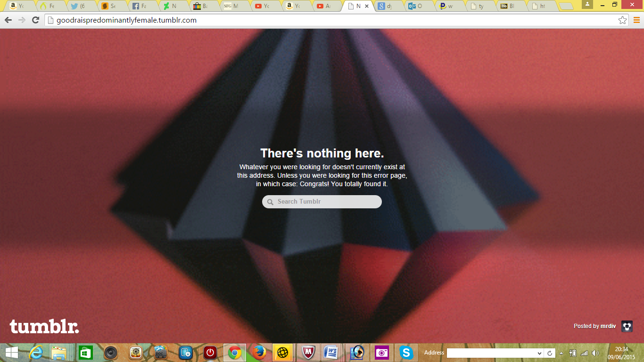Open the speaker app on the taskbar
Viewport: 644px width, 362px height.
click(x=111, y=353)
